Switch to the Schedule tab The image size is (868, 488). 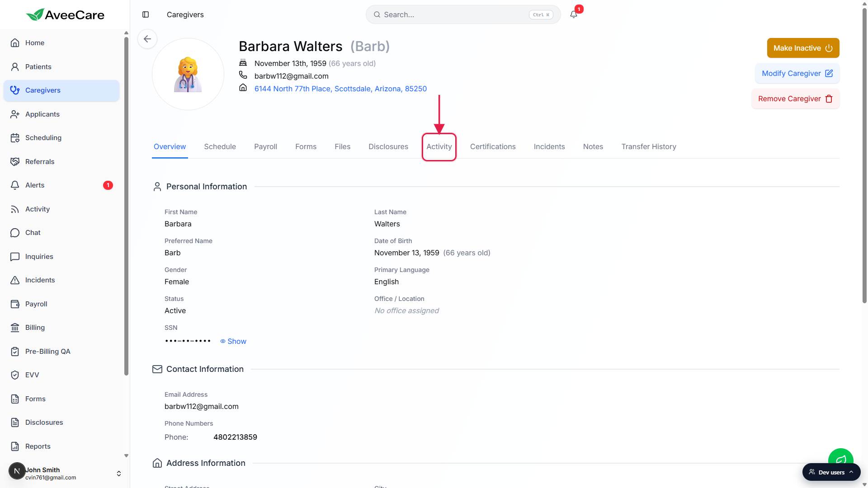[220, 147]
